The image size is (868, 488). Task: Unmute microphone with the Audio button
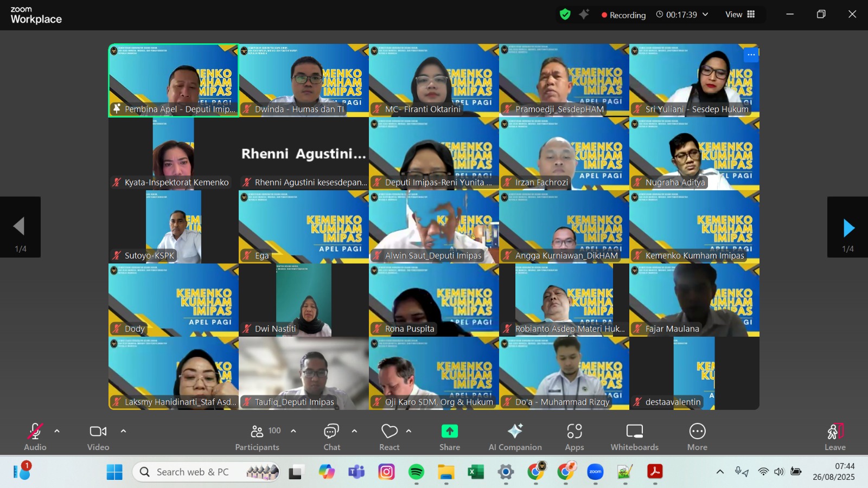35,437
